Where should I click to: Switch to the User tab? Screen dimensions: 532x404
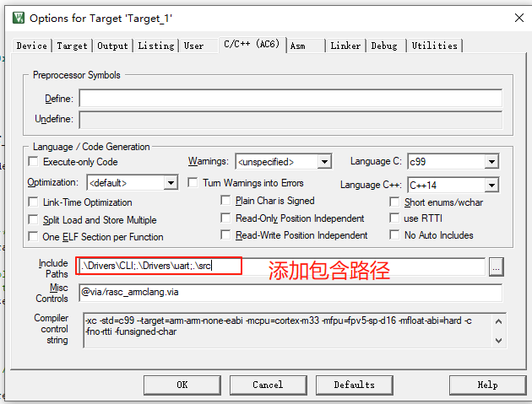[193, 46]
